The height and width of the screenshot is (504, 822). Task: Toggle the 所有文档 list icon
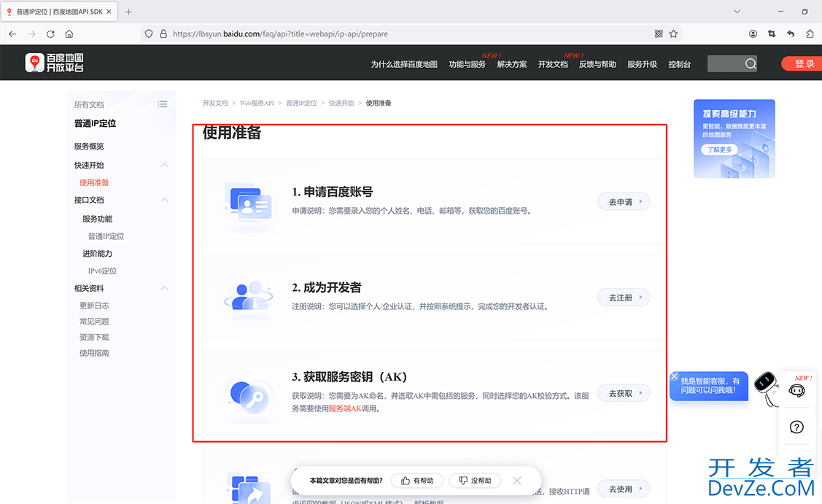(x=163, y=104)
